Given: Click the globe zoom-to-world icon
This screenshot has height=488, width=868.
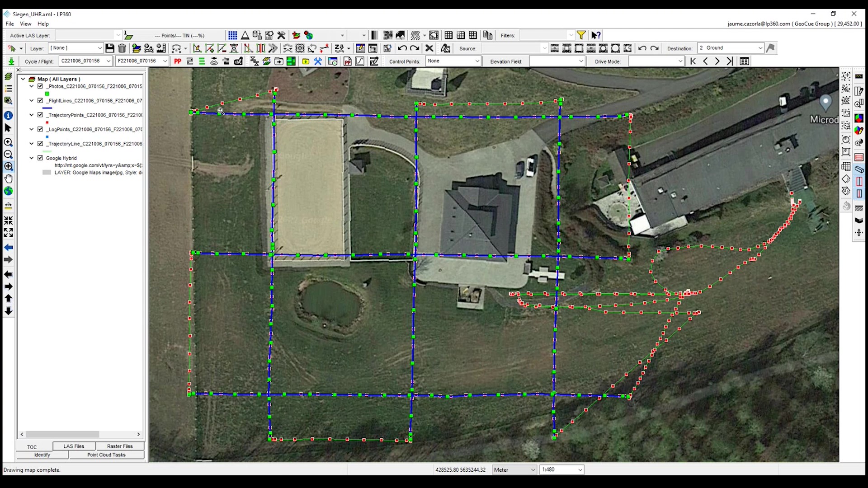Looking at the screenshot, I should pyautogui.click(x=9, y=191).
